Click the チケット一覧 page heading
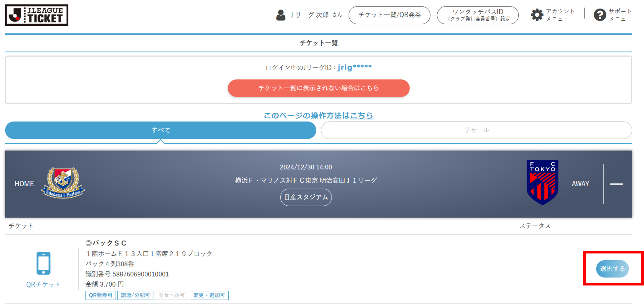This screenshot has width=644, height=304. [x=319, y=43]
